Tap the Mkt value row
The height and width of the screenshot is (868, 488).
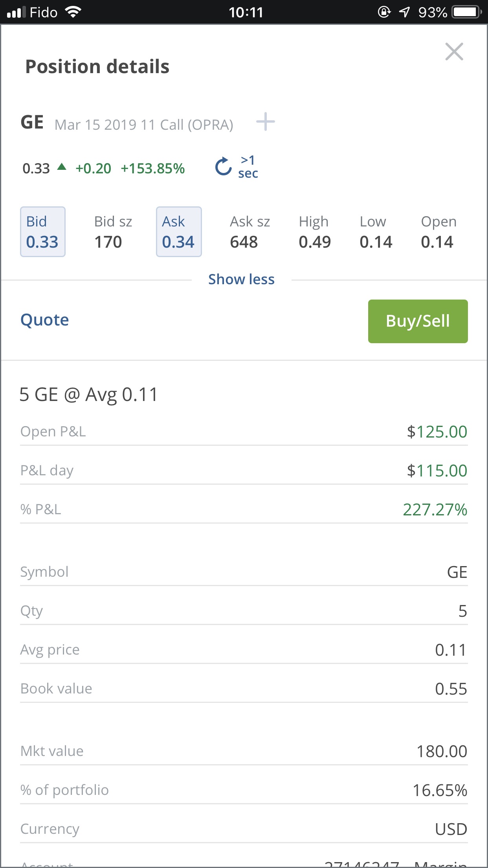[x=244, y=751]
